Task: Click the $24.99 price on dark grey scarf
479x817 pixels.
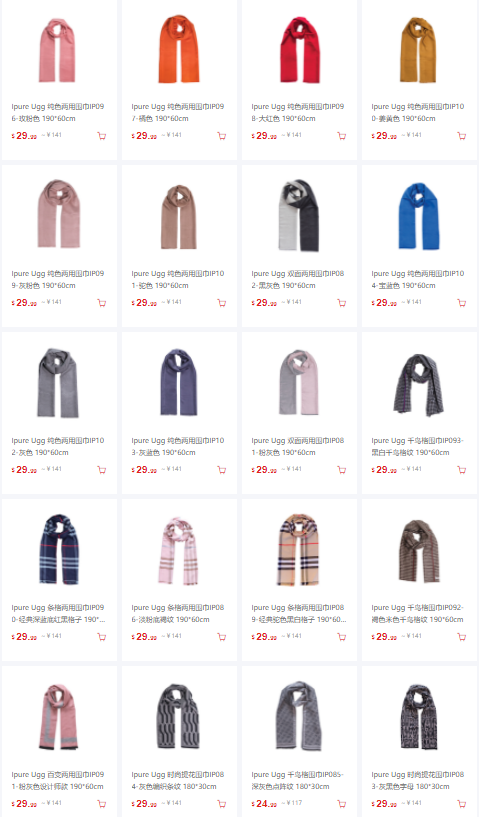Action: click(264, 804)
